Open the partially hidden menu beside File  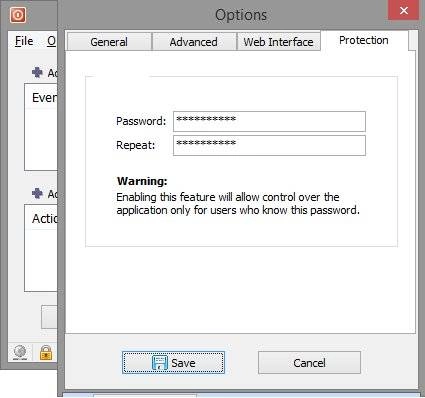click(x=52, y=41)
